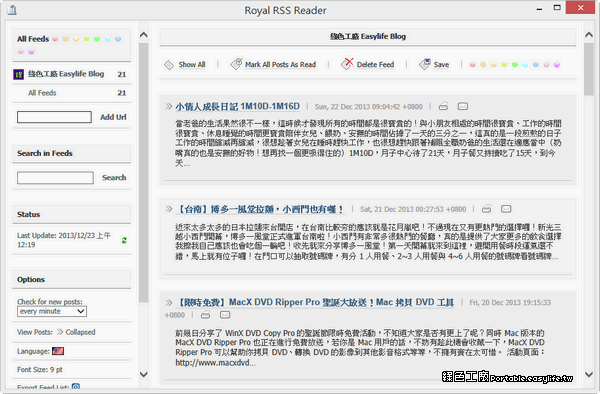Click print icon for MacX DVD Ripper post
The image size is (600, 394).
click(205, 315)
